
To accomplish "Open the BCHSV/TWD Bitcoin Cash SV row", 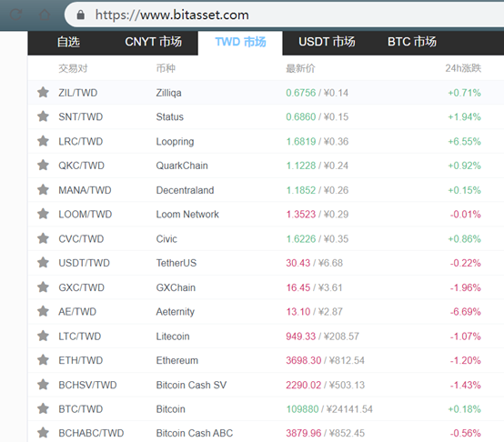I will (x=266, y=385).
